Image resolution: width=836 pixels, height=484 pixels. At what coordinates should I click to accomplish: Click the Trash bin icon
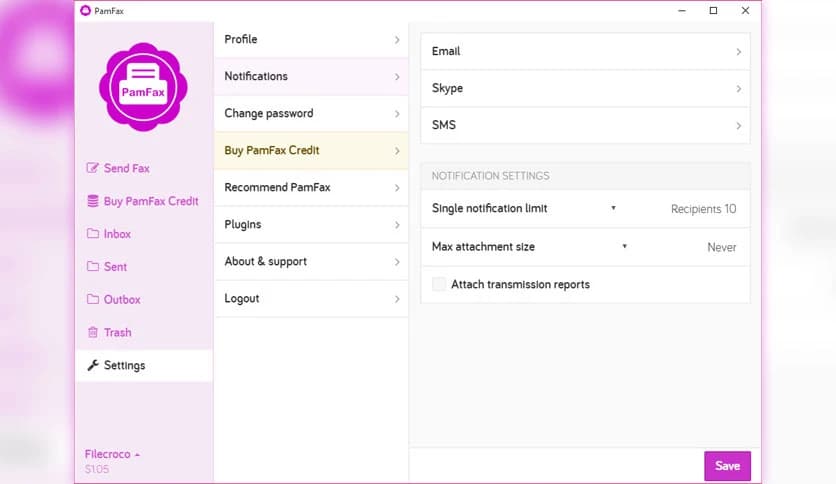[x=93, y=333]
